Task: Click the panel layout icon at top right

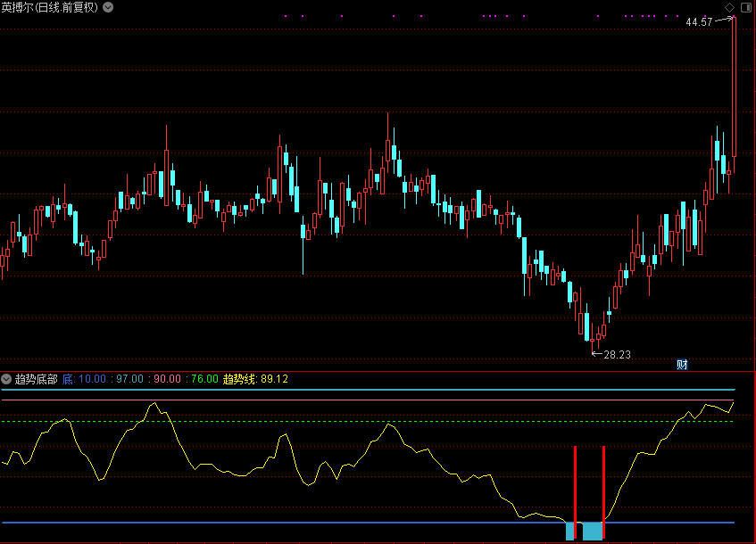Action: point(744,7)
